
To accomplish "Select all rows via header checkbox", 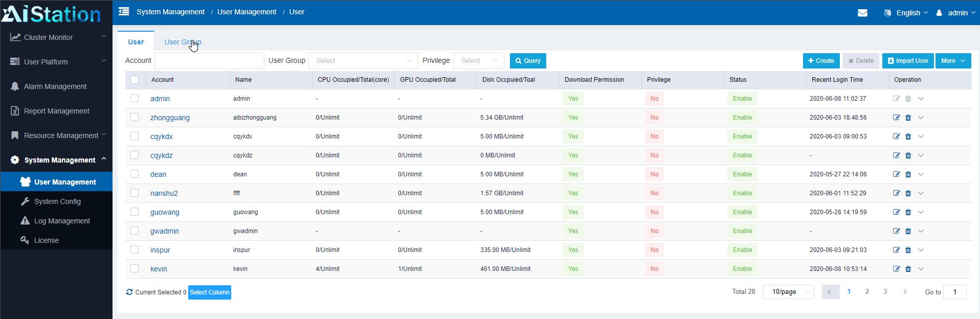I will coord(135,80).
